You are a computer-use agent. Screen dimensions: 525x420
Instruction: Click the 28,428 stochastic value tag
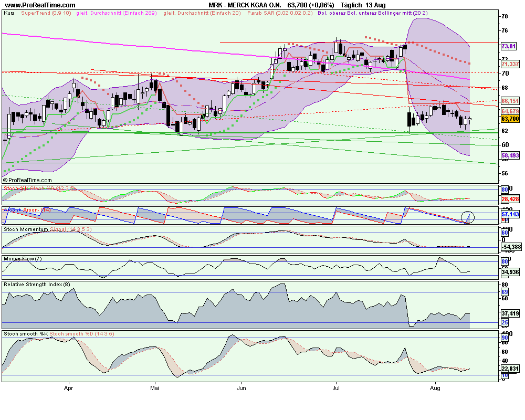tap(510, 199)
